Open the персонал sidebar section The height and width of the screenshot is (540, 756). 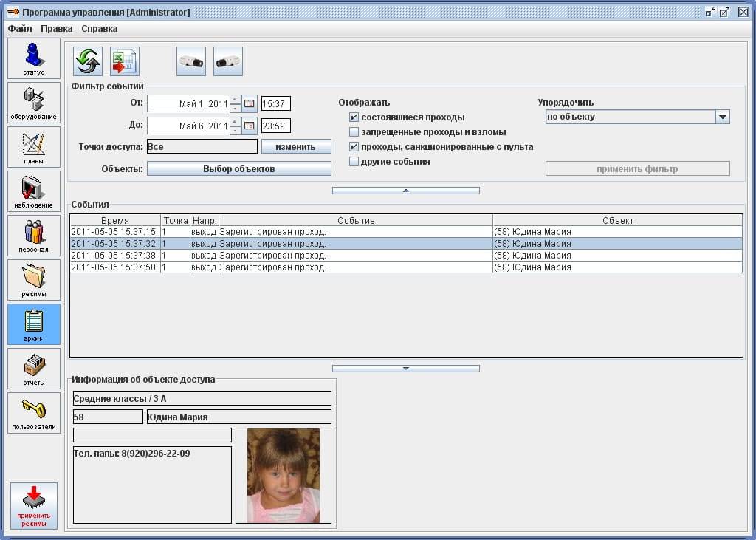pos(34,236)
